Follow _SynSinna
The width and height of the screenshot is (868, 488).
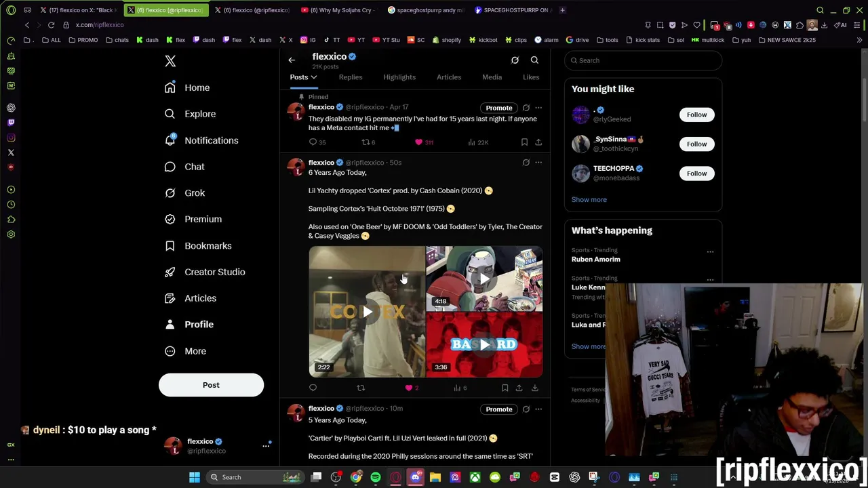click(696, 144)
